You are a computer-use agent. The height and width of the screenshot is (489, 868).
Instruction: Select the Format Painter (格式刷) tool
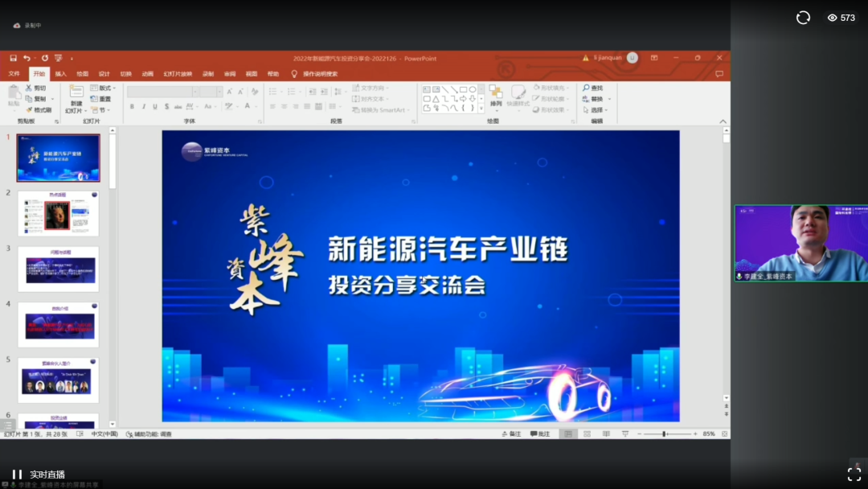[x=39, y=110]
